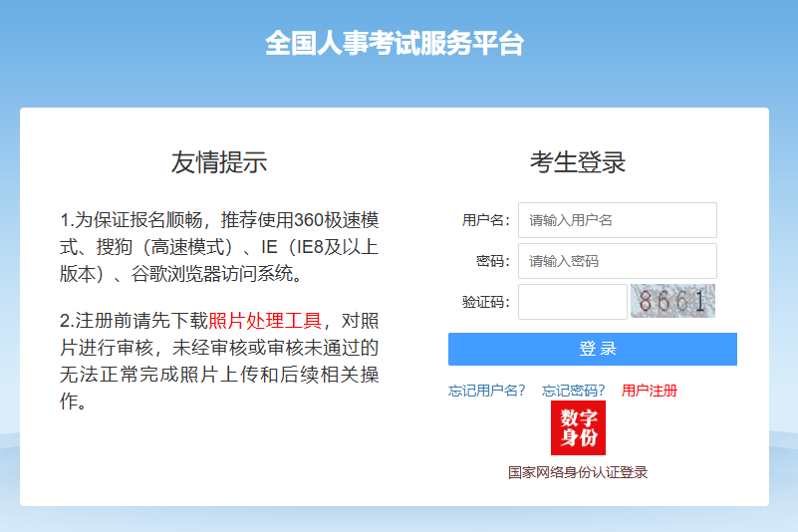This screenshot has width=798, height=532.
Task: Click the 密码： field label
Action: [x=493, y=261]
